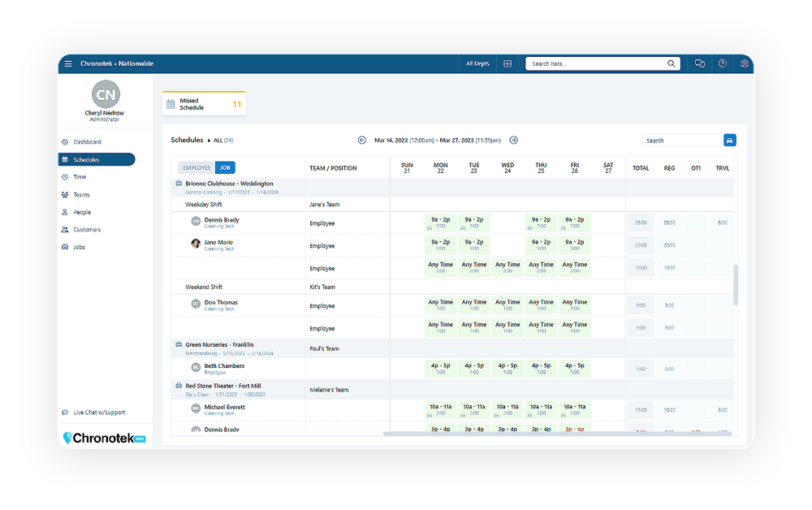812x510 pixels.
Task: Click the Live Chat w/Support icon
Action: coord(65,413)
